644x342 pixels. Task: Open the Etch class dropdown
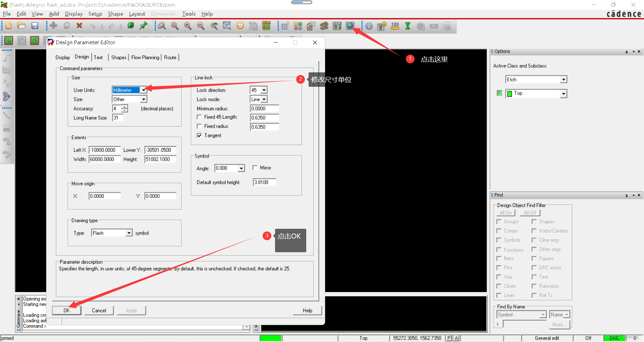(x=563, y=79)
